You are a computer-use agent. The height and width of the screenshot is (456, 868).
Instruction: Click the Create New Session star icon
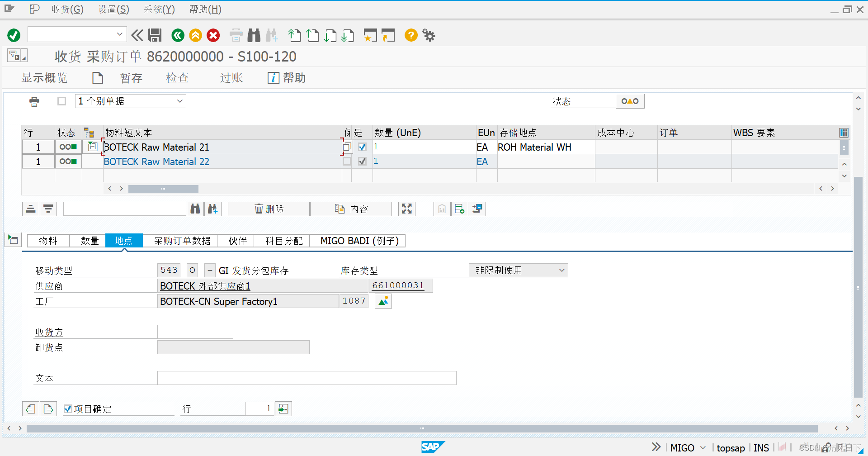(x=370, y=35)
